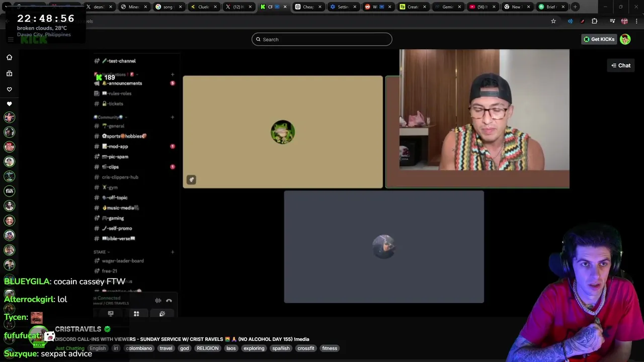644x362 pixels.
Task: Add channel to top category plus icon
Action: (x=173, y=74)
